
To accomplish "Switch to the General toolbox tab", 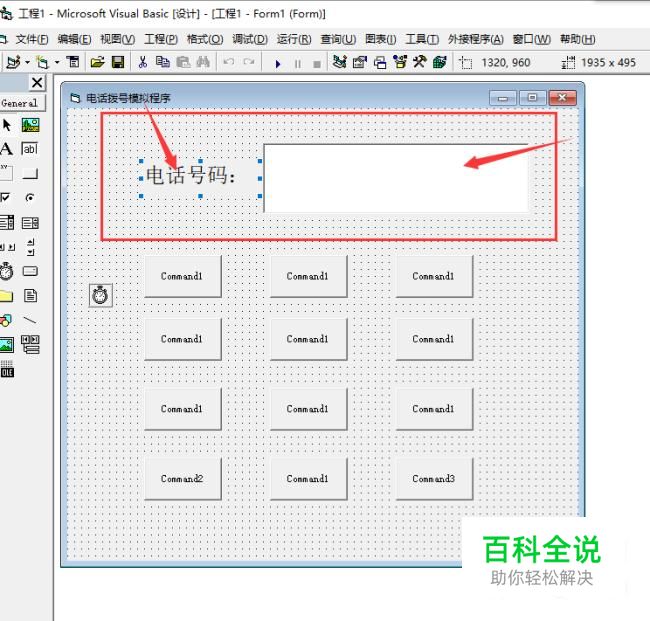I will point(20,103).
